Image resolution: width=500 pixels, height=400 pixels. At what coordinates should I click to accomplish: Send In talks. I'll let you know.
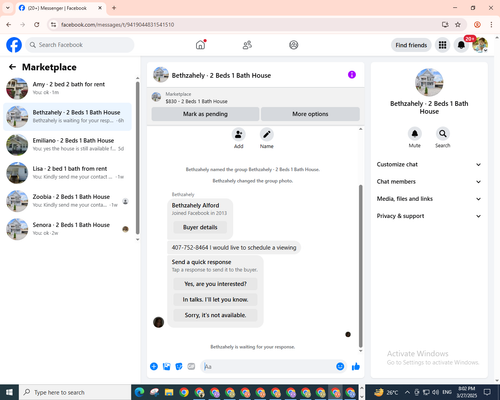tap(215, 300)
